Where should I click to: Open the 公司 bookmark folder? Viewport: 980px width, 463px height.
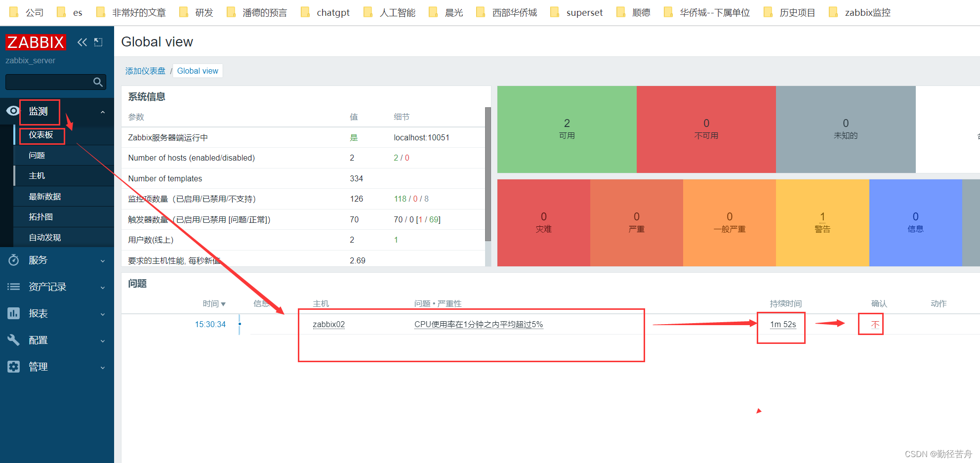pos(27,12)
